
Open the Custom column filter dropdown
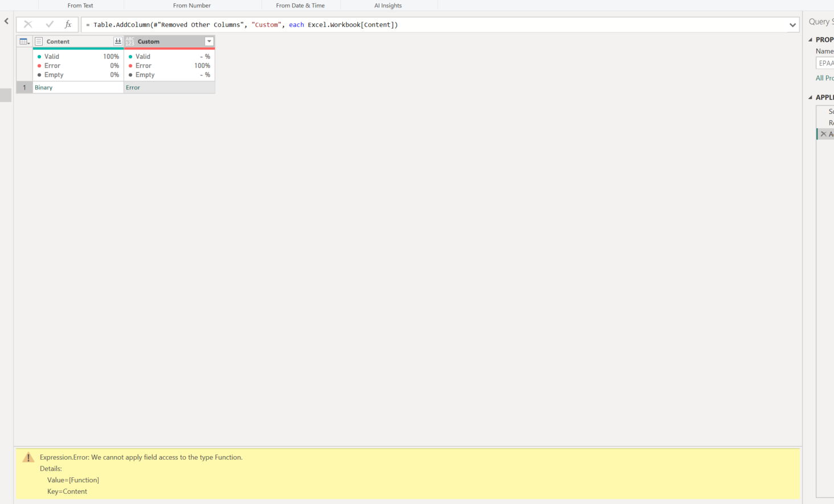tap(209, 42)
